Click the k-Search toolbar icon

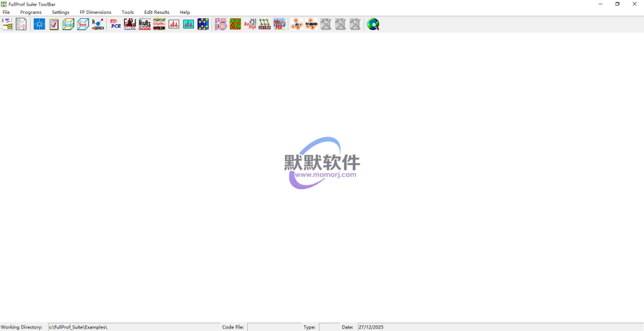pos(98,24)
